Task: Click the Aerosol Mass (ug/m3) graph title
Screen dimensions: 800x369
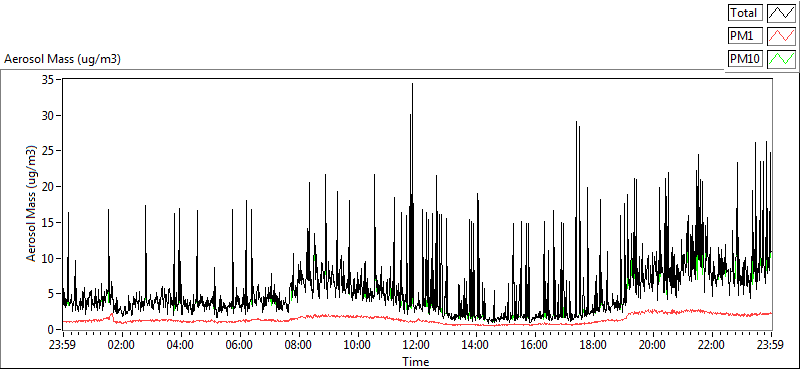Action: (62, 60)
